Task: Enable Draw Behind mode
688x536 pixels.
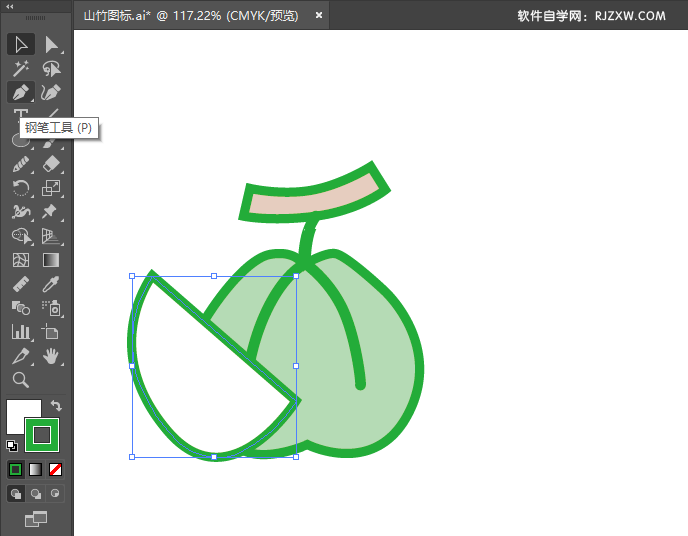Action: [36, 493]
